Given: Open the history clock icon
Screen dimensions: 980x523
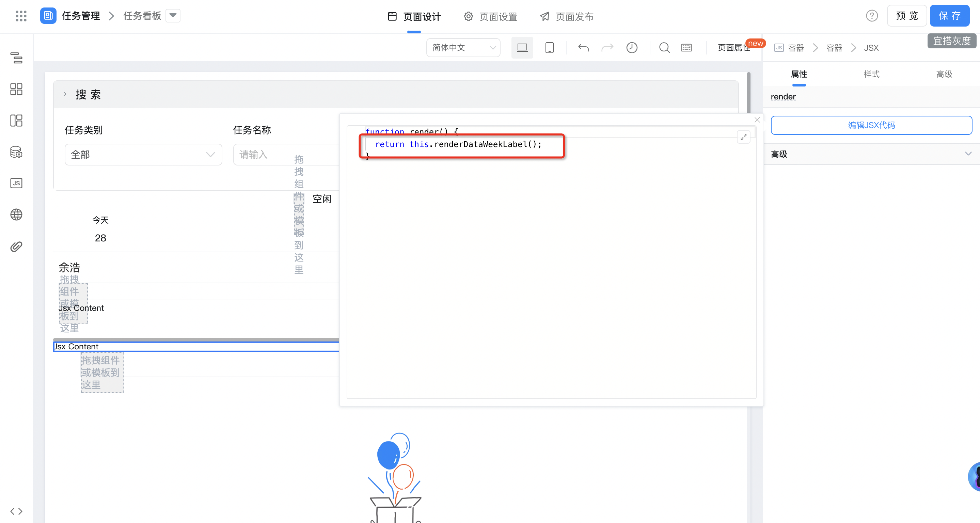Looking at the screenshot, I should 632,48.
